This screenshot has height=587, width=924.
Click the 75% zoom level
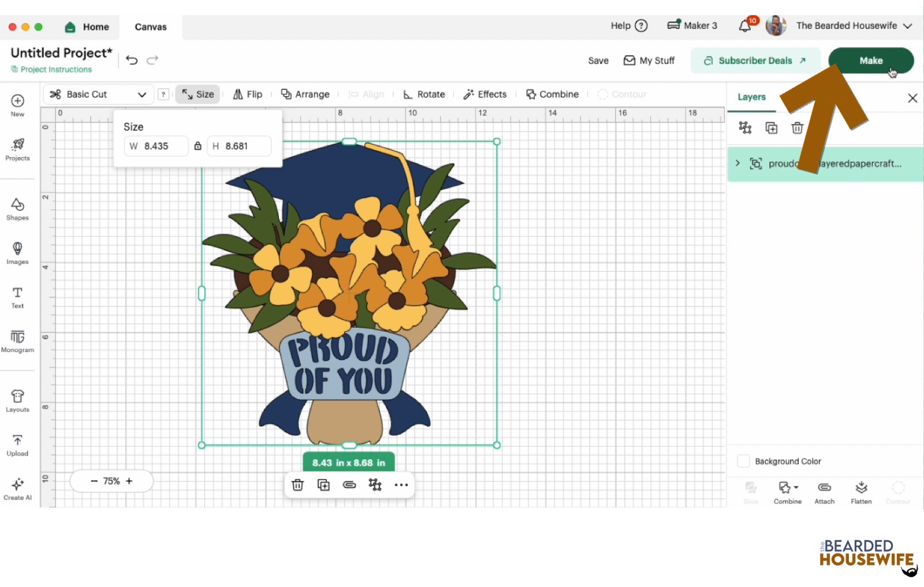tap(111, 481)
